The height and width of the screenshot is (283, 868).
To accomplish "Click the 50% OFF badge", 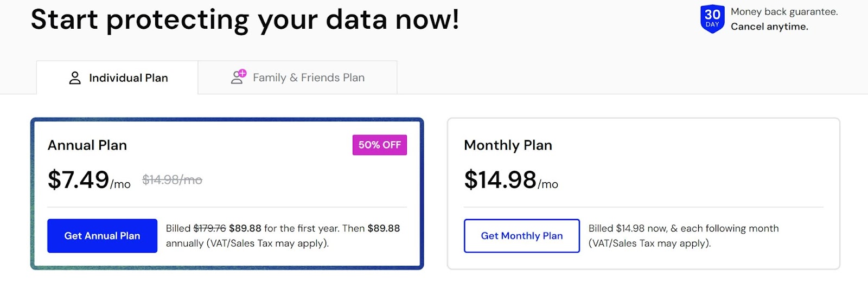I will [x=380, y=145].
